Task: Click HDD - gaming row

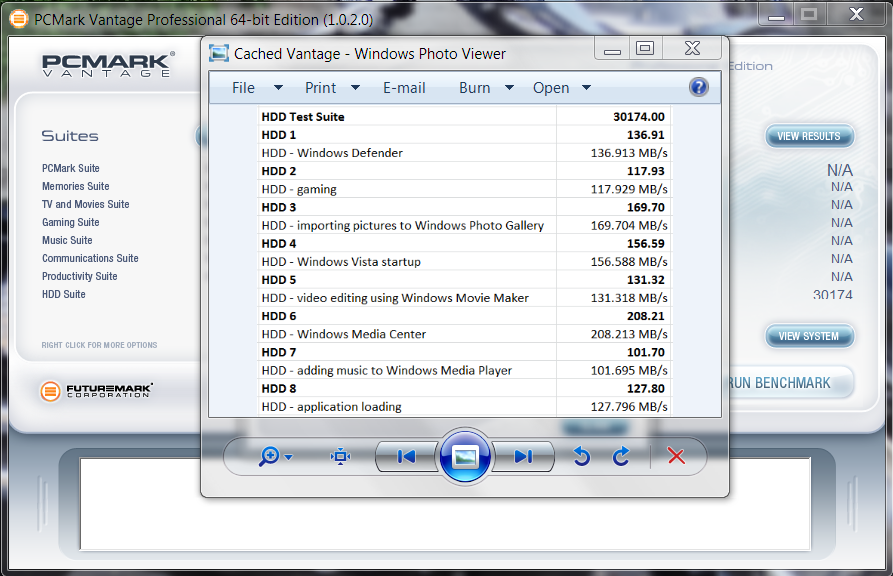Action: click(x=465, y=189)
